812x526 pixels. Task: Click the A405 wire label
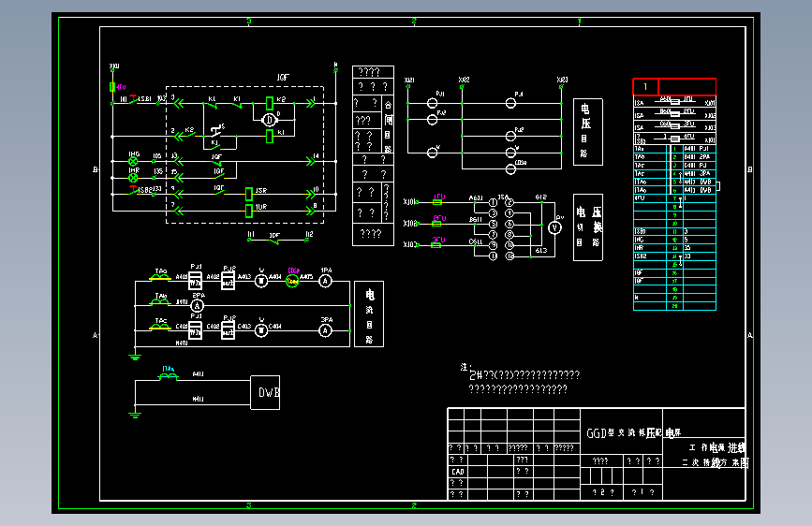pyautogui.click(x=306, y=276)
